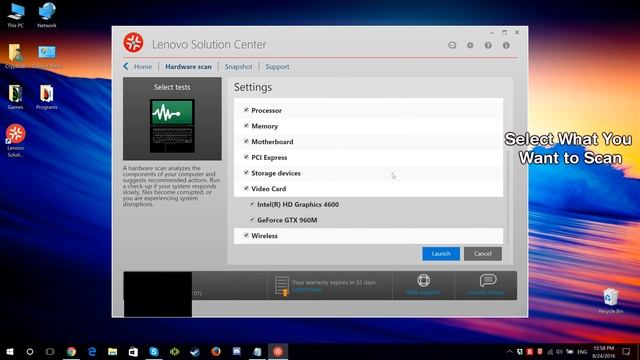Show hidden system tray icons

(509, 351)
